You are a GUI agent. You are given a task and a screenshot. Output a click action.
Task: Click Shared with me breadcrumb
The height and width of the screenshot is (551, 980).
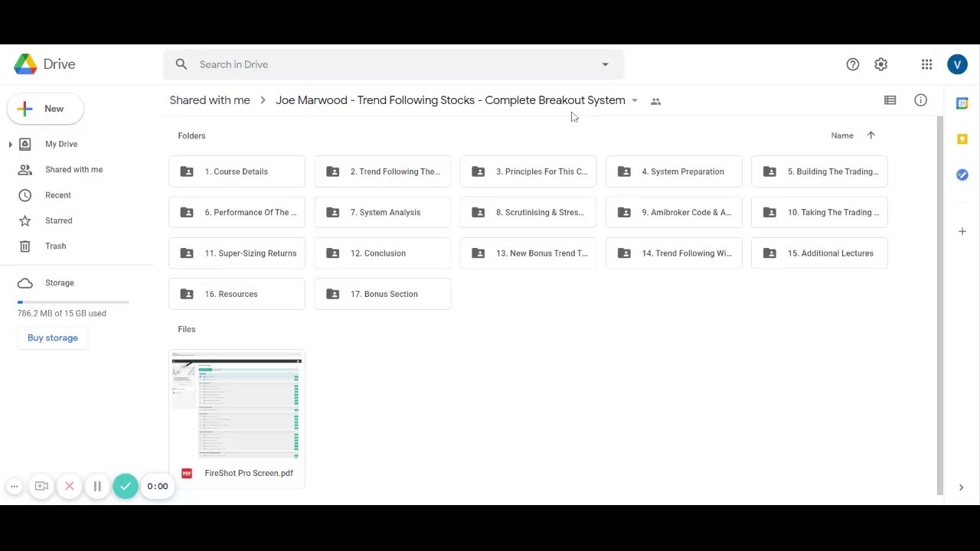210,100
